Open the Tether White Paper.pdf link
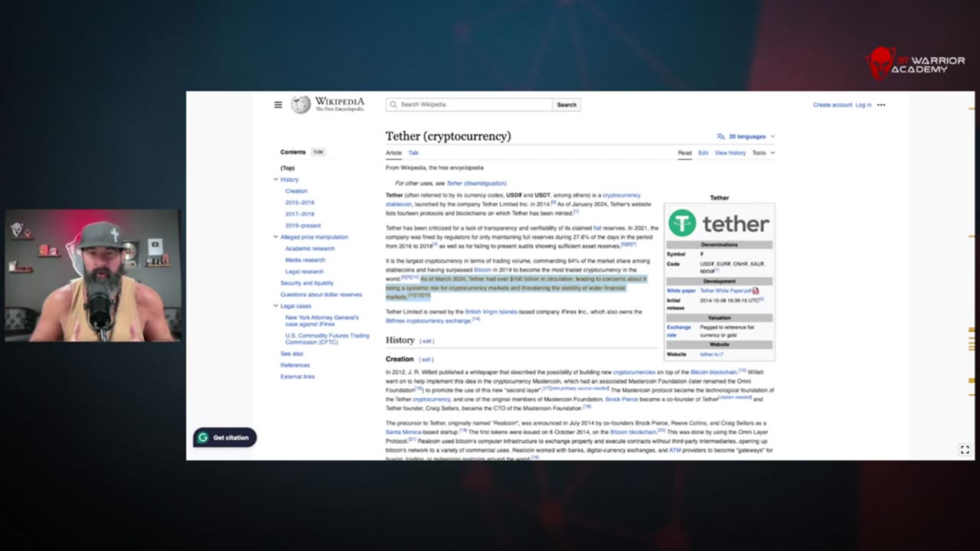 pyautogui.click(x=726, y=291)
